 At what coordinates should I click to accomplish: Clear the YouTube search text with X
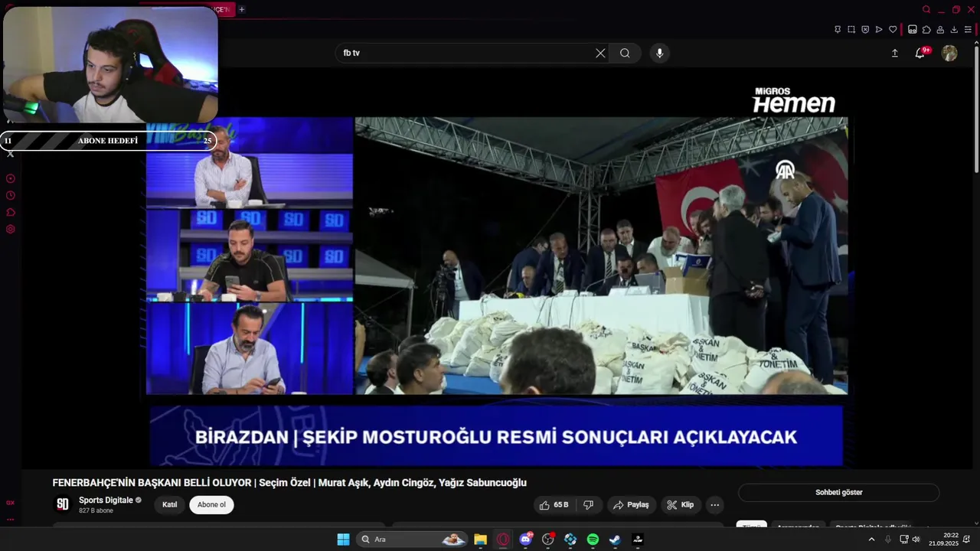pyautogui.click(x=600, y=53)
